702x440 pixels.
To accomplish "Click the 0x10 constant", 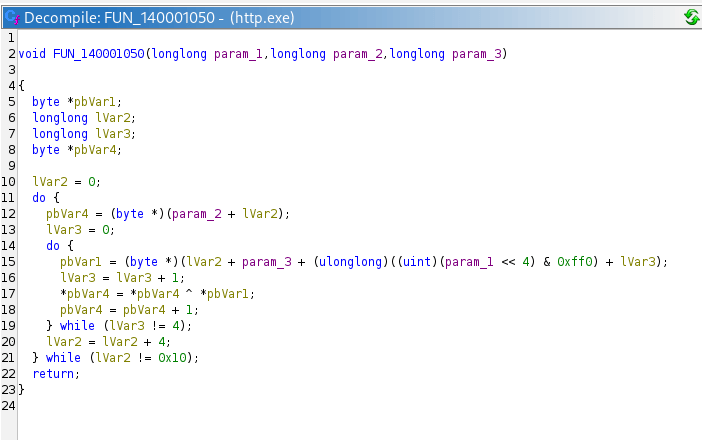I will click(x=172, y=358).
